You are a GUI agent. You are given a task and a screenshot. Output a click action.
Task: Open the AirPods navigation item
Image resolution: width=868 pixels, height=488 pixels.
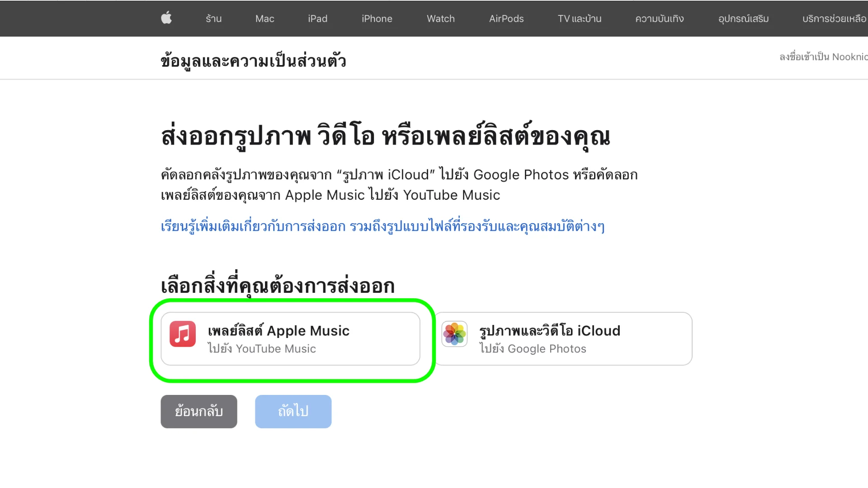pyautogui.click(x=506, y=19)
